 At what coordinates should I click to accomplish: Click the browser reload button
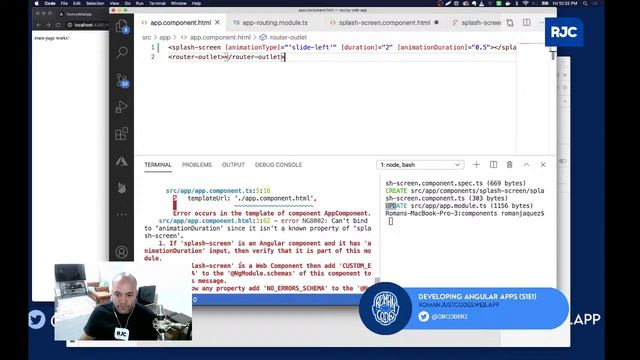(x=58, y=25)
